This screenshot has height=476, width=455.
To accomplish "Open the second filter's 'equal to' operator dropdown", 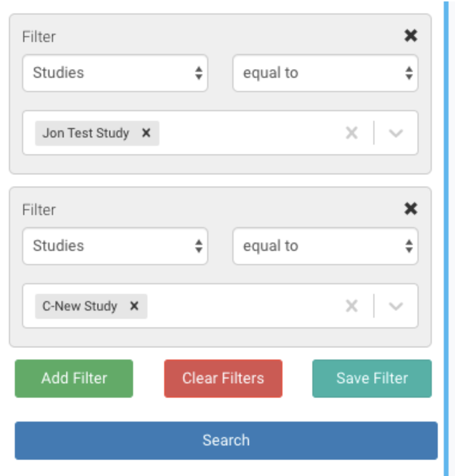I will pos(325,246).
